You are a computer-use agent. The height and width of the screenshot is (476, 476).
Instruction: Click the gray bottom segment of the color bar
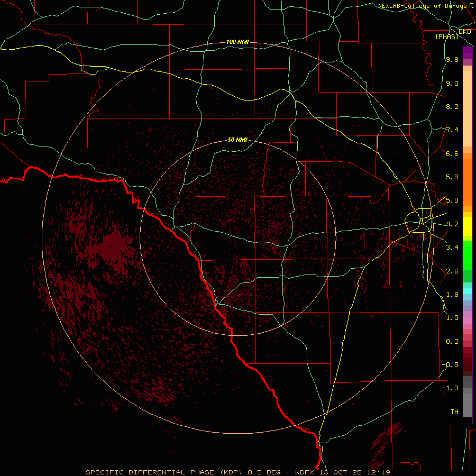click(467, 402)
